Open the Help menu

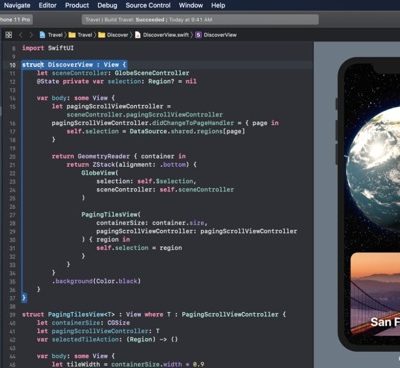click(218, 5)
